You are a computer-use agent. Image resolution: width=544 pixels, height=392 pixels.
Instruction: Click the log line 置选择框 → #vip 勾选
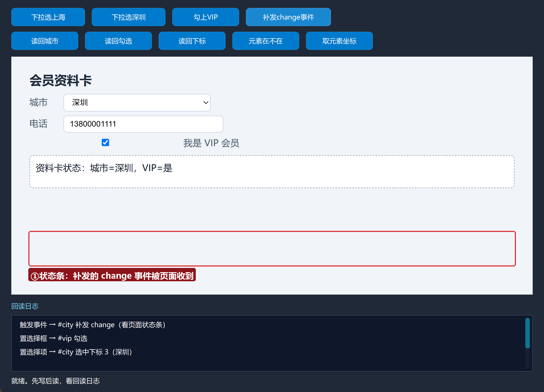click(x=54, y=338)
